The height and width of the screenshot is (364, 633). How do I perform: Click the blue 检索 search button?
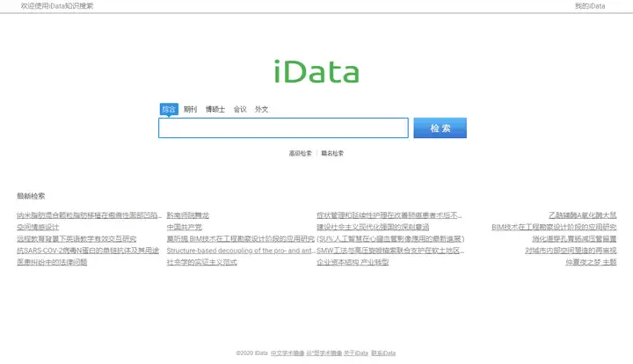pyautogui.click(x=440, y=127)
